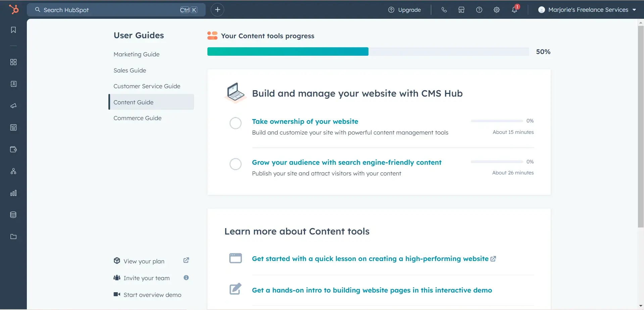Click the scrollbar down arrow

(641, 306)
